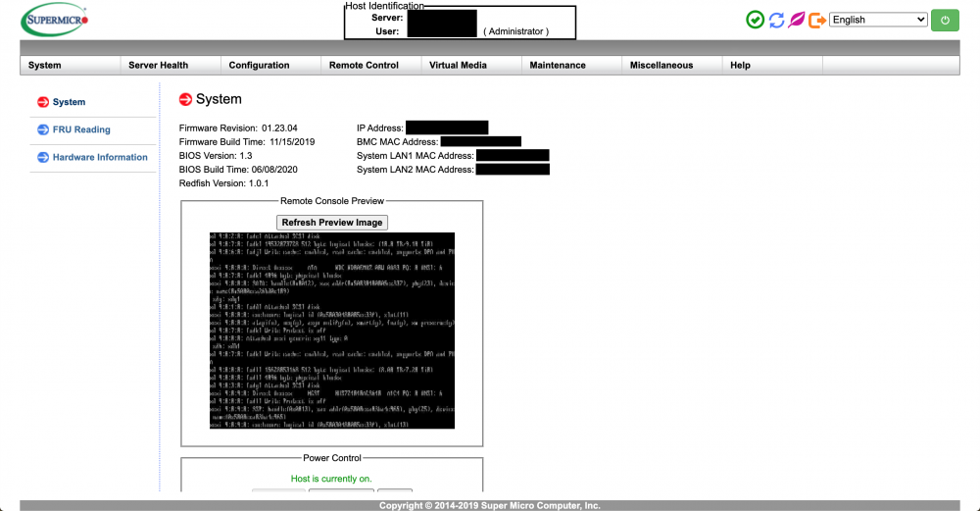The image size is (980, 511).
Task: Click the green checkmark status icon
Action: [755, 20]
